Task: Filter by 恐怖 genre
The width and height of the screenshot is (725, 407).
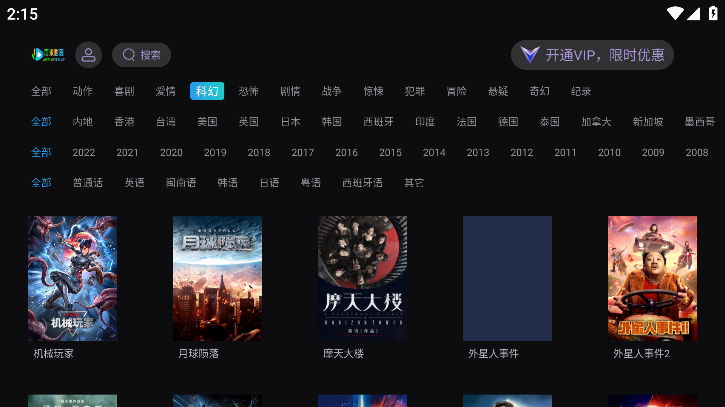Action: [x=249, y=91]
